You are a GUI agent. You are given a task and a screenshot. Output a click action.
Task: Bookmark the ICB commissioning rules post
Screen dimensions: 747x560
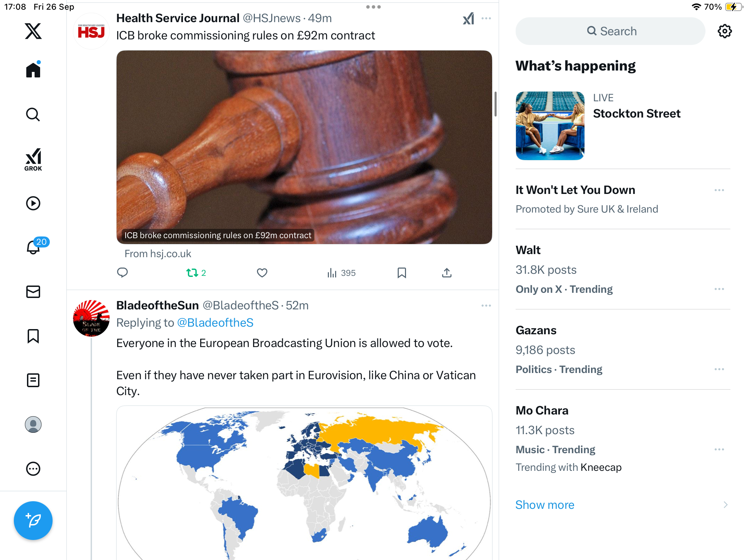point(402,273)
